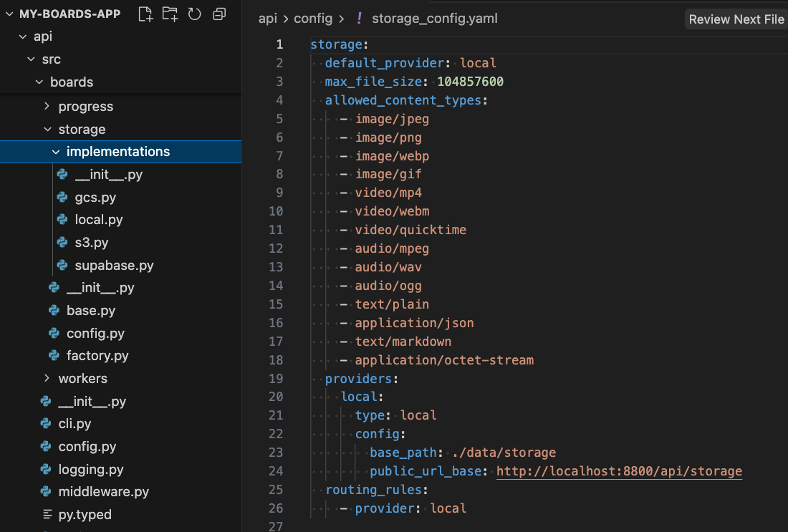This screenshot has height=532, width=788.
Task: Refresh the explorer view
Action: (194, 14)
